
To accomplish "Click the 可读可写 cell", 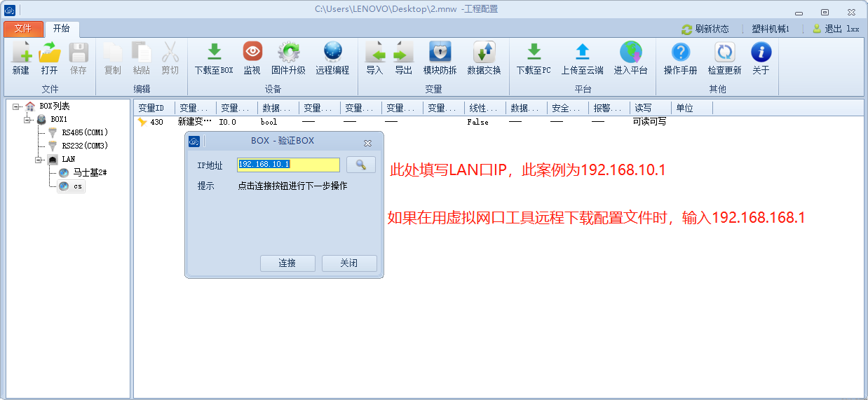I will point(649,122).
